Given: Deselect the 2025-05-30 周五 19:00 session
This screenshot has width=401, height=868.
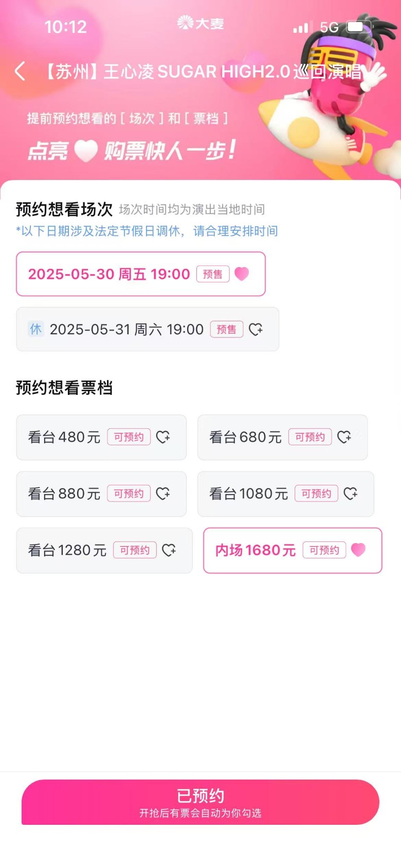Looking at the screenshot, I should click(109, 274).
